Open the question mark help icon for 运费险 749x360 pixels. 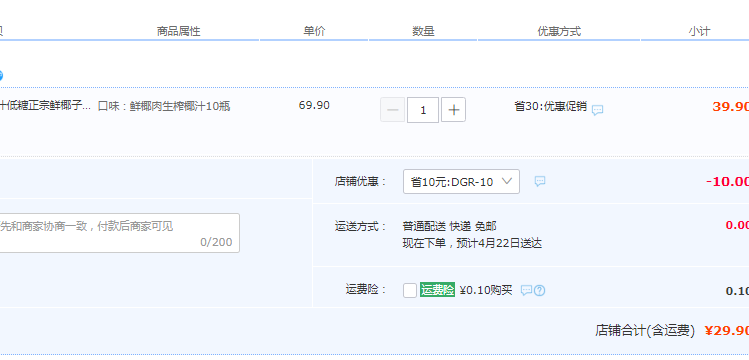point(539,290)
